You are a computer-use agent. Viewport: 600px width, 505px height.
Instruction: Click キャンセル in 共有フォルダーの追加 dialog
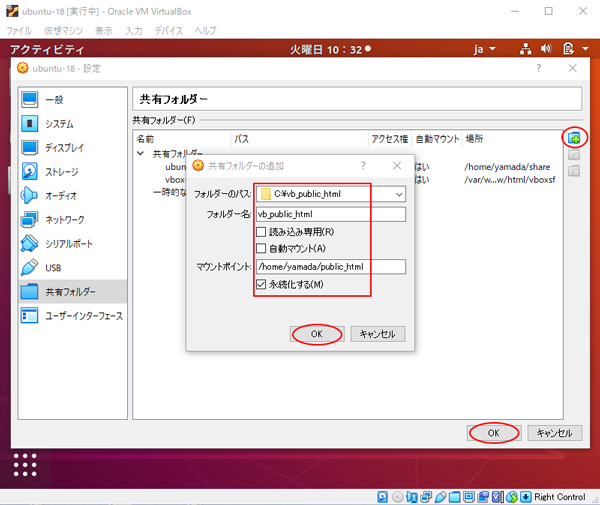click(378, 334)
